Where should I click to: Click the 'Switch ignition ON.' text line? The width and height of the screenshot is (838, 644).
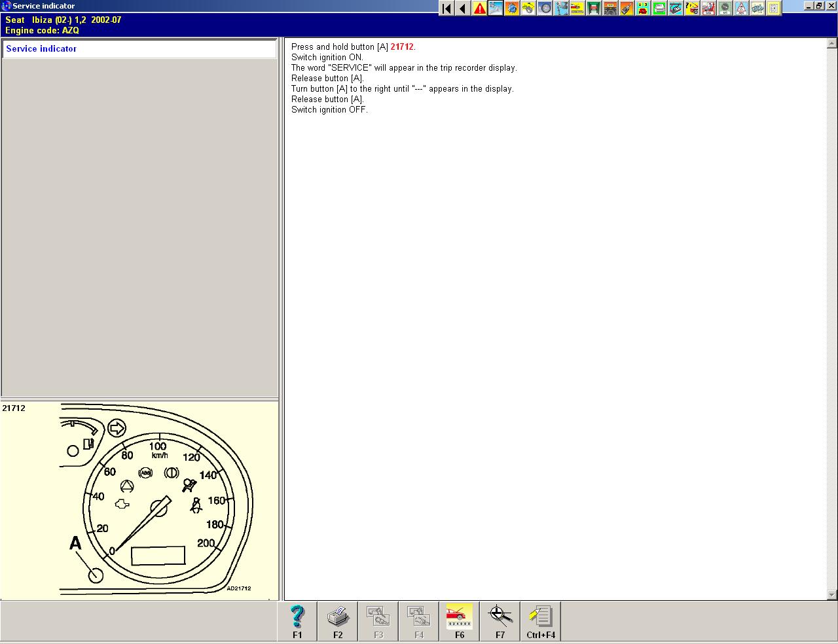(327, 58)
